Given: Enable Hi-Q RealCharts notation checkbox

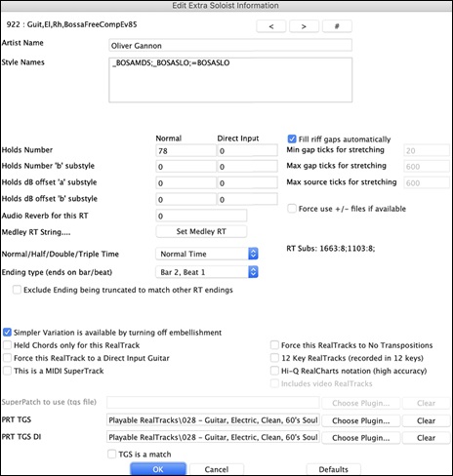Looking at the screenshot, I should coord(274,371).
